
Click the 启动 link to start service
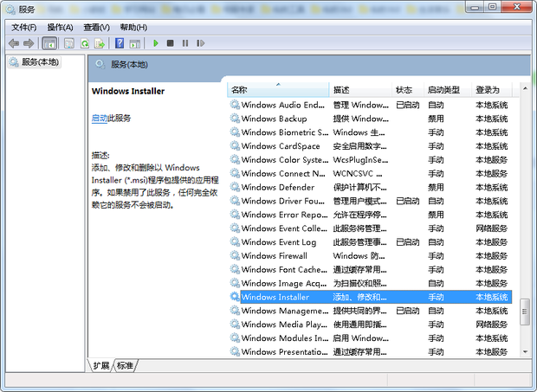[x=100, y=118]
